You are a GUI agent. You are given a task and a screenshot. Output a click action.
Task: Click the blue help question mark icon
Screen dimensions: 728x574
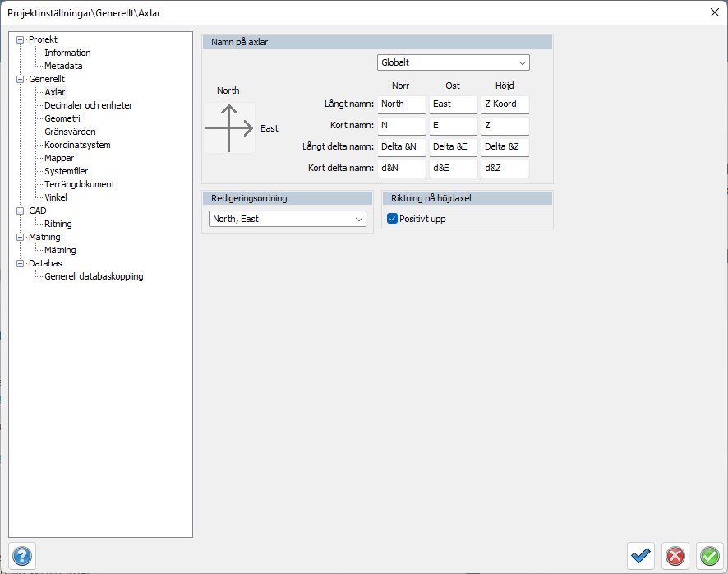coord(22,556)
